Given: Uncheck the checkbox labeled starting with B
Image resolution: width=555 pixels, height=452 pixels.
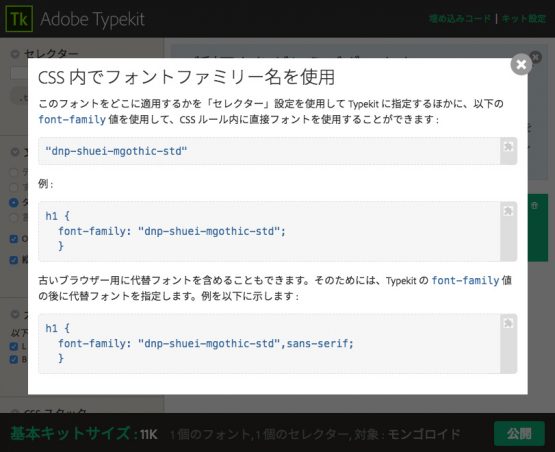Looking at the screenshot, I should pyautogui.click(x=14, y=359).
